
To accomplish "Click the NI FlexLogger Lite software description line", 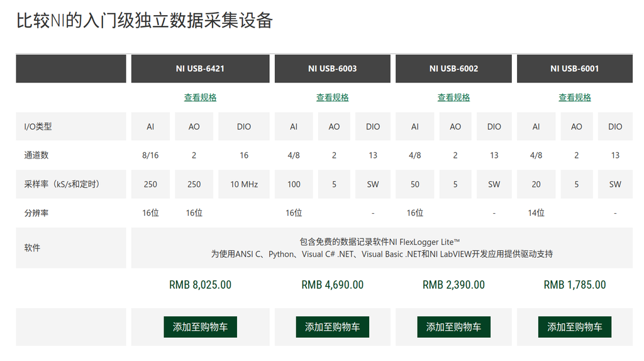I will 380,242.
